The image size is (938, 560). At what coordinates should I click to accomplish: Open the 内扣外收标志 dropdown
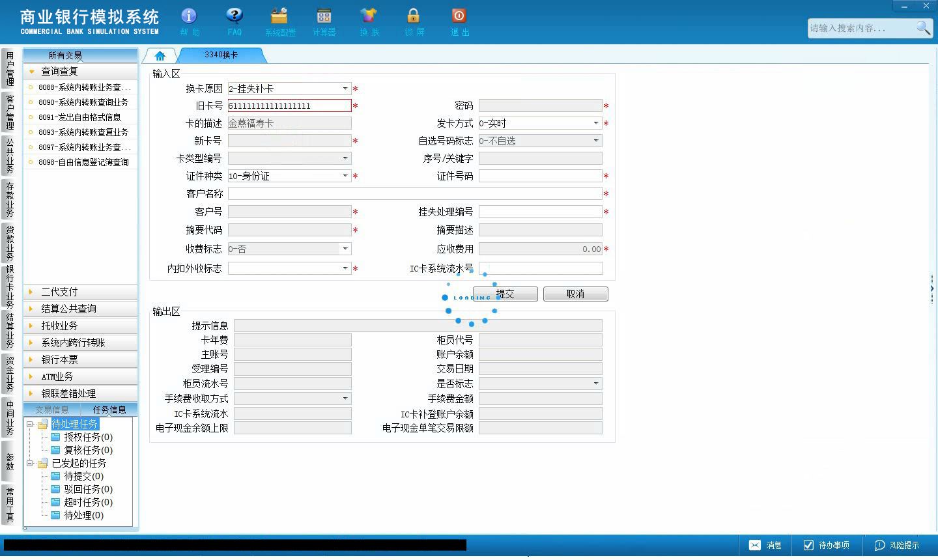coord(345,268)
